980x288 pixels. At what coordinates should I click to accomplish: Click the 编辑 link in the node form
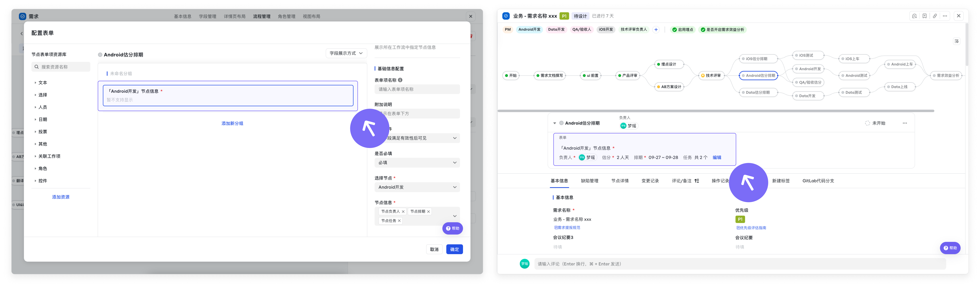(x=717, y=157)
